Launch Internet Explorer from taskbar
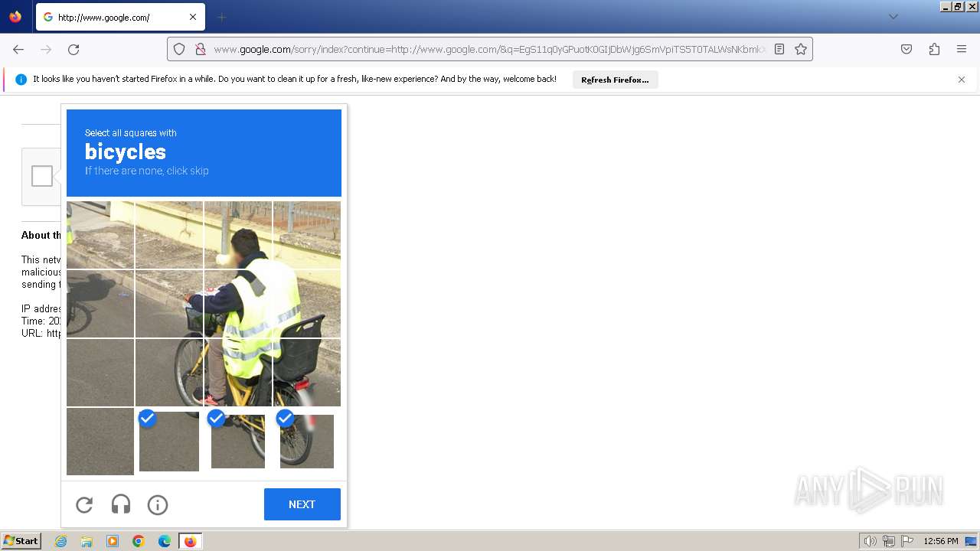 pos(61,541)
